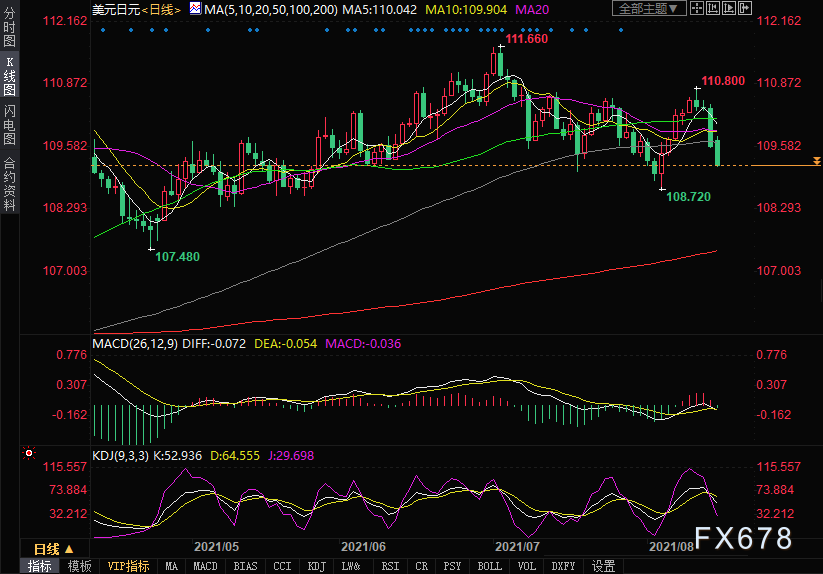The width and height of the screenshot is (823, 574).
Task: Click MA(5,10,20,50,100,200) parameter label
Action: point(271,9)
